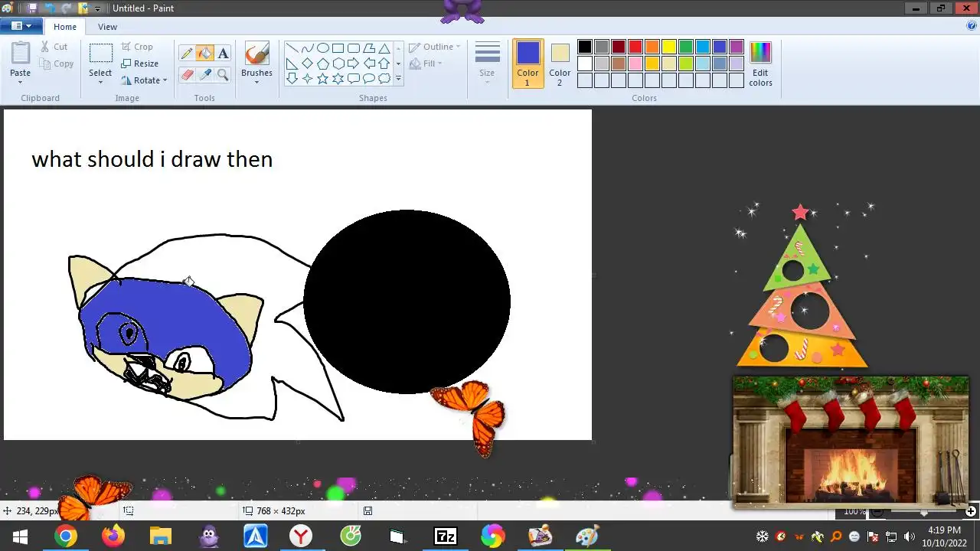Open the Size line thickness dropdown
Viewport: 980px width, 551px height.
pyautogui.click(x=487, y=64)
